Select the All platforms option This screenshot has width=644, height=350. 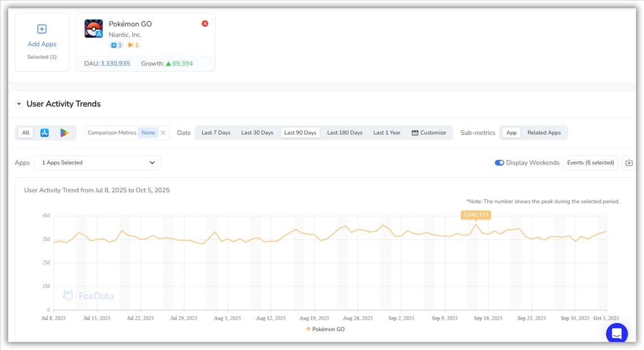25,133
